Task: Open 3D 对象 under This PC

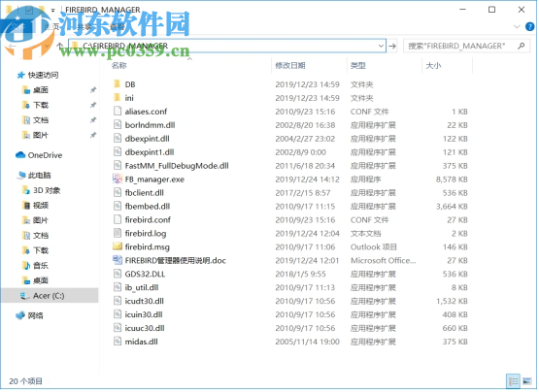Action: (47, 190)
